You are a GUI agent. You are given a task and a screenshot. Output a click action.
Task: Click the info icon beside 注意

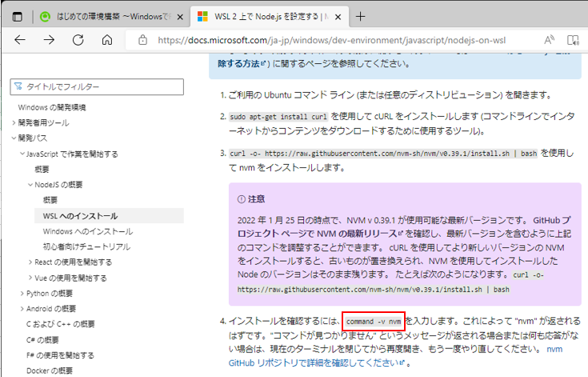(x=241, y=199)
